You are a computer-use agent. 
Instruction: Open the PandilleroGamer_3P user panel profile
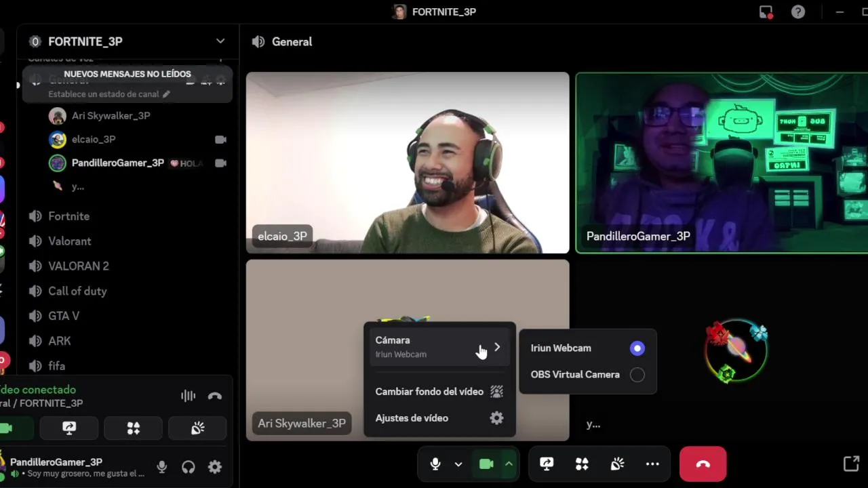tap(73, 467)
